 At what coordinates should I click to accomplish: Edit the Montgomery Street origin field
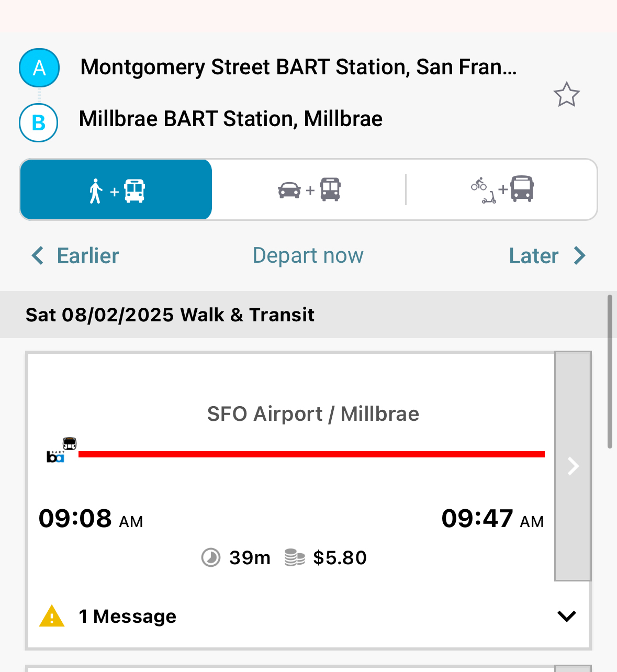click(x=298, y=68)
